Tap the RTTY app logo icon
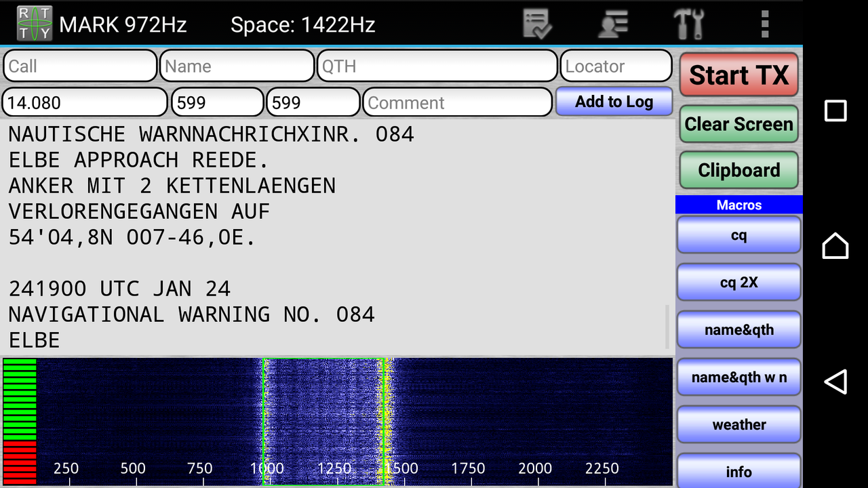This screenshot has height=488, width=868. (35, 24)
